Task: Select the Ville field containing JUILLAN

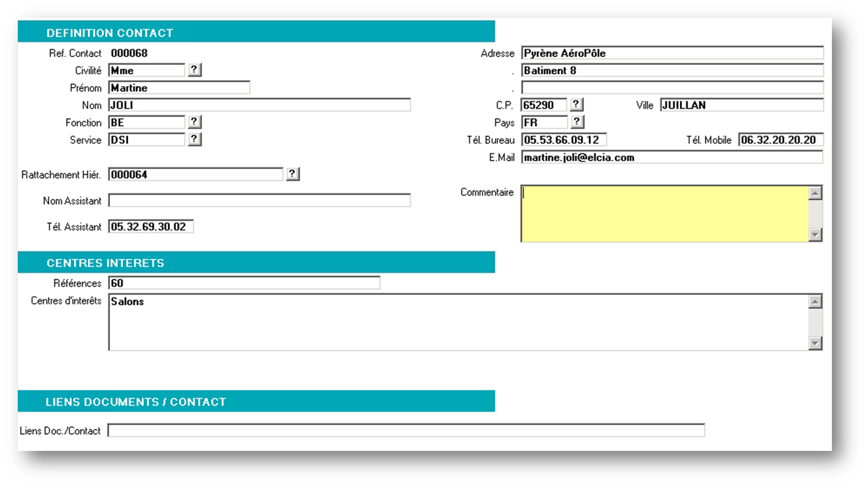Action: [x=741, y=105]
